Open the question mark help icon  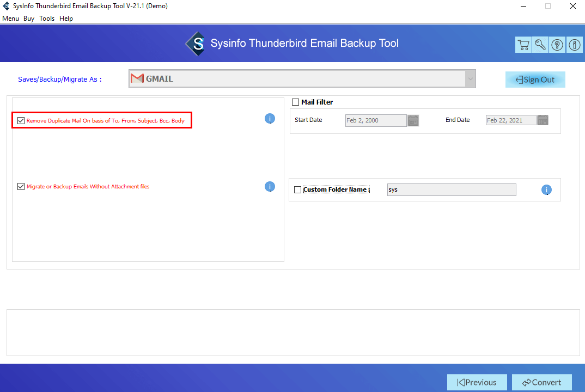(x=557, y=45)
